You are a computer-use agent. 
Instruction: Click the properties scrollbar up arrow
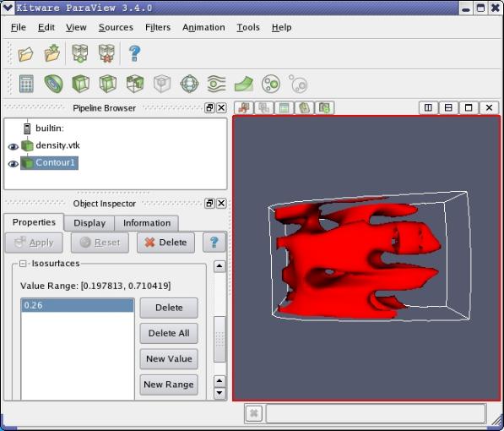coord(219,266)
